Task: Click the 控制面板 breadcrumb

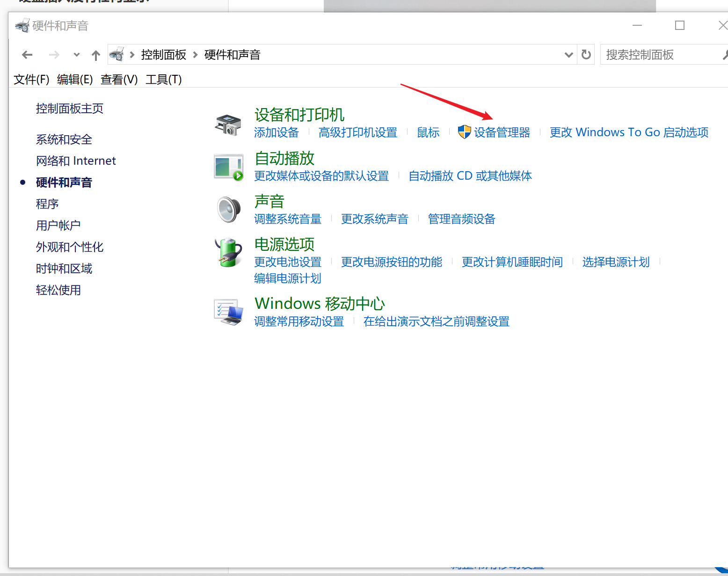Action: point(164,55)
